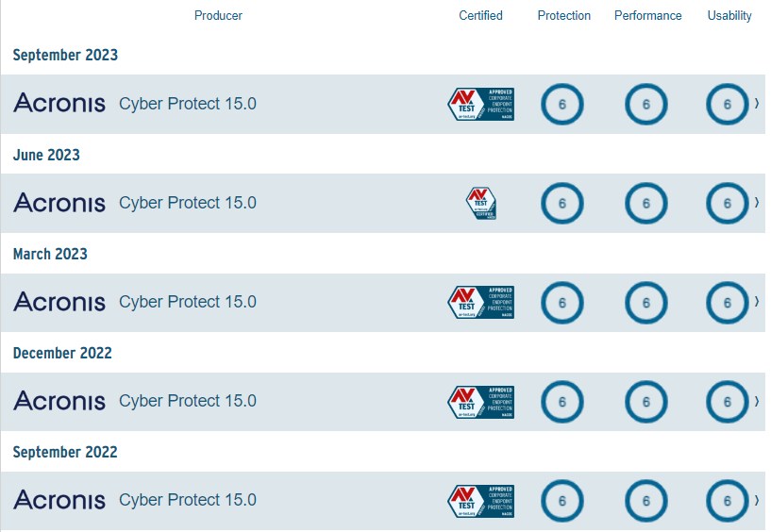Click Acronis logo in June 2023 row
771x532 pixels.
[x=59, y=203]
